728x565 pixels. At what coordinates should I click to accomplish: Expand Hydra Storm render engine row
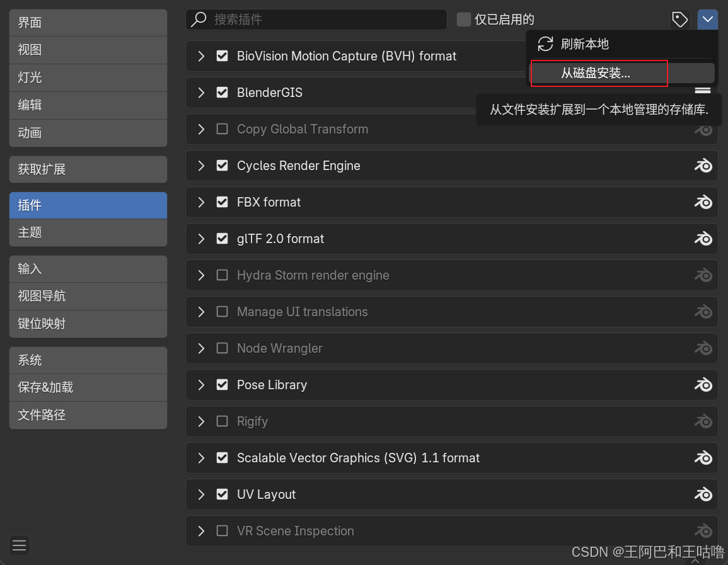coord(201,275)
